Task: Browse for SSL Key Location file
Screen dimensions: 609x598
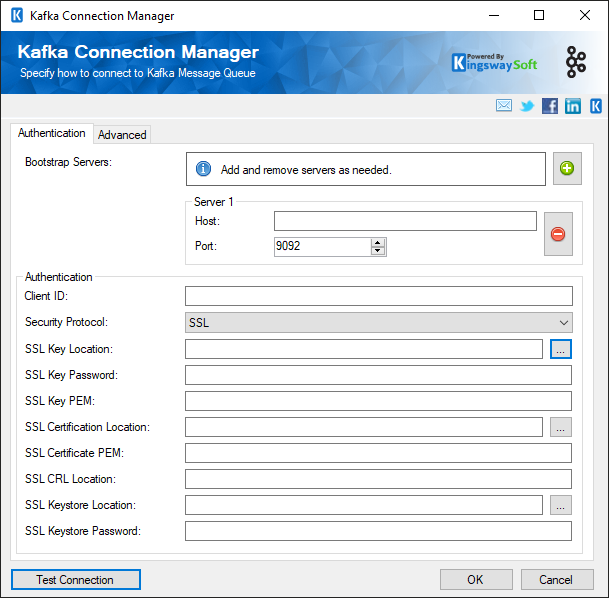Action: coord(561,349)
